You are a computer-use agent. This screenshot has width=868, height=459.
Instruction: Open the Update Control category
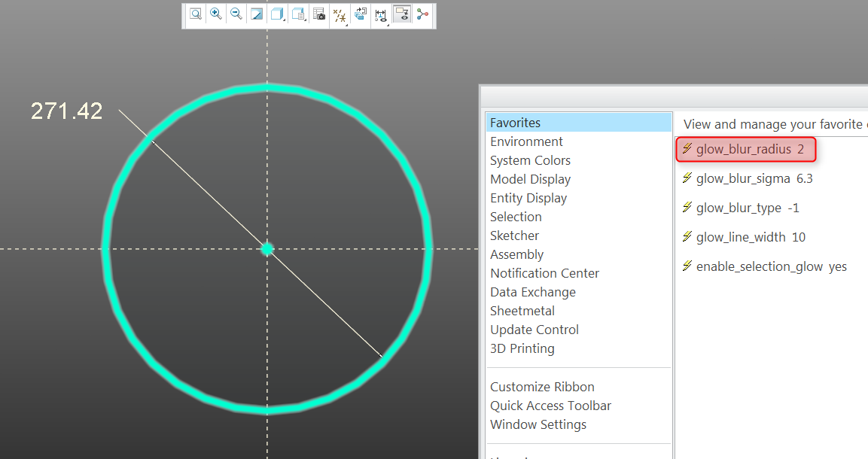(x=535, y=330)
